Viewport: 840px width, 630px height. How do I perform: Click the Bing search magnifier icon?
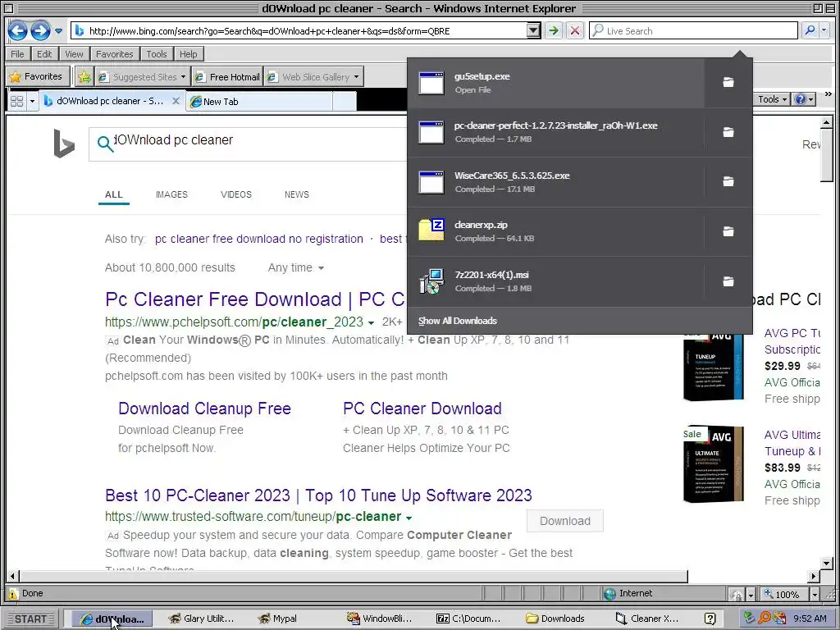click(105, 144)
